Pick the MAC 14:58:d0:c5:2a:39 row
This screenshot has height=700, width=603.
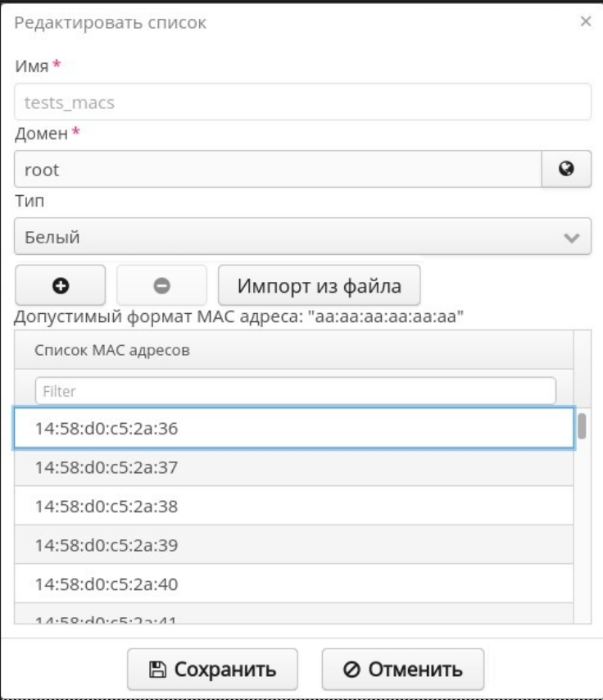293,545
